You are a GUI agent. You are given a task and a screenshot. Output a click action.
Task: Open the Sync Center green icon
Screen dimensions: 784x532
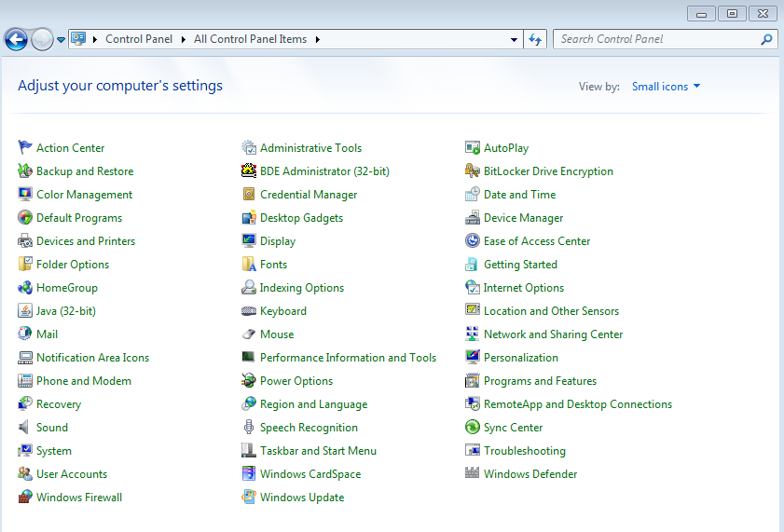pyautogui.click(x=472, y=427)
